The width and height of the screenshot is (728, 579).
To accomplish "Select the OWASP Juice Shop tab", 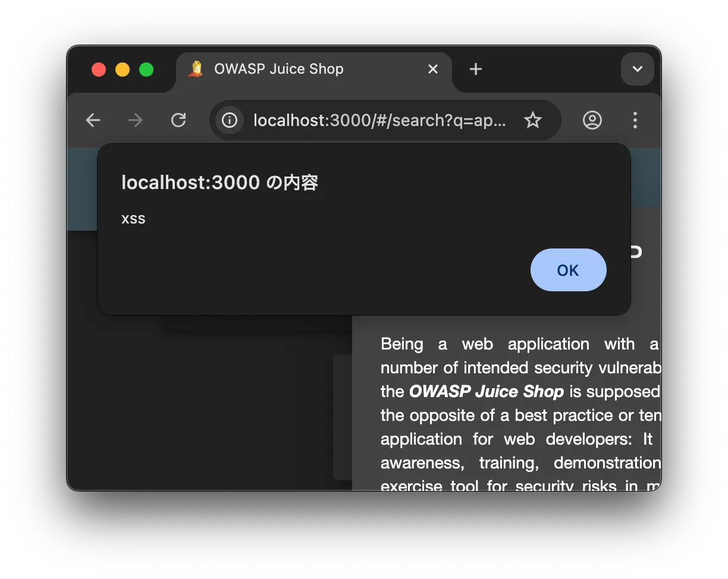I will (x=297, y=70).
